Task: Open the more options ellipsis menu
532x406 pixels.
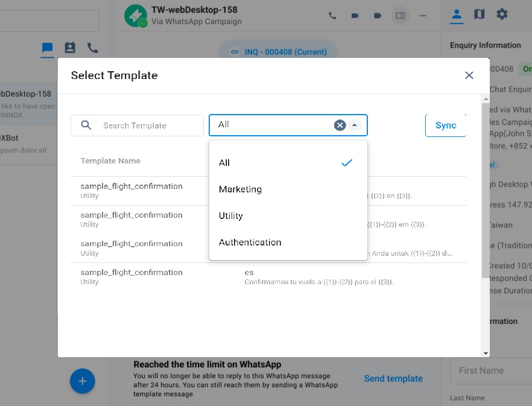Action: [x=423, y=16]
